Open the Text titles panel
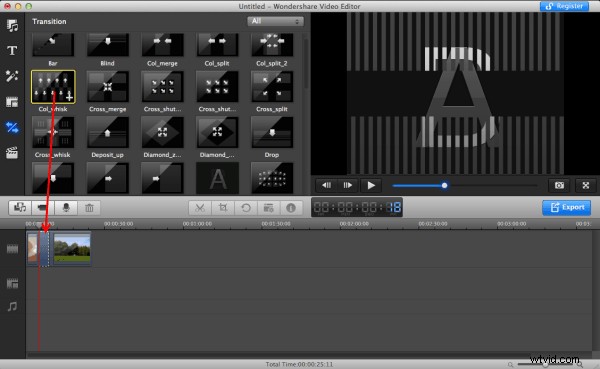The height and width of the screenshot is (369, 600). pos(12,51)
